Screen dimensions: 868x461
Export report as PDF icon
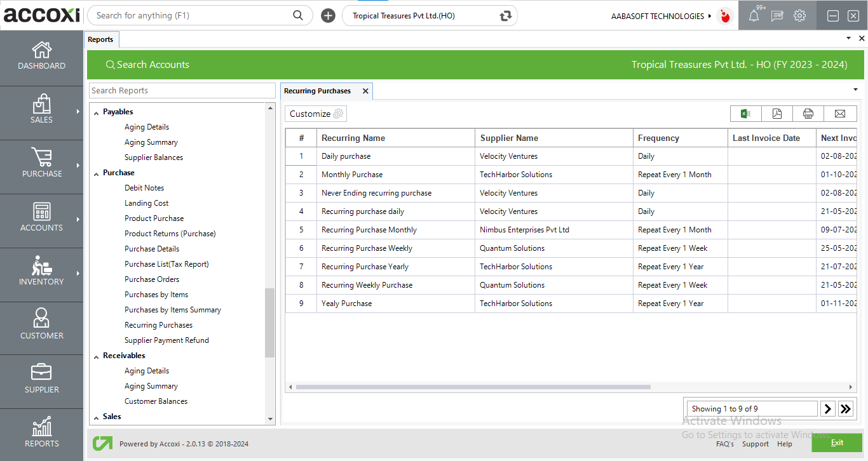[x=777, y=114]
